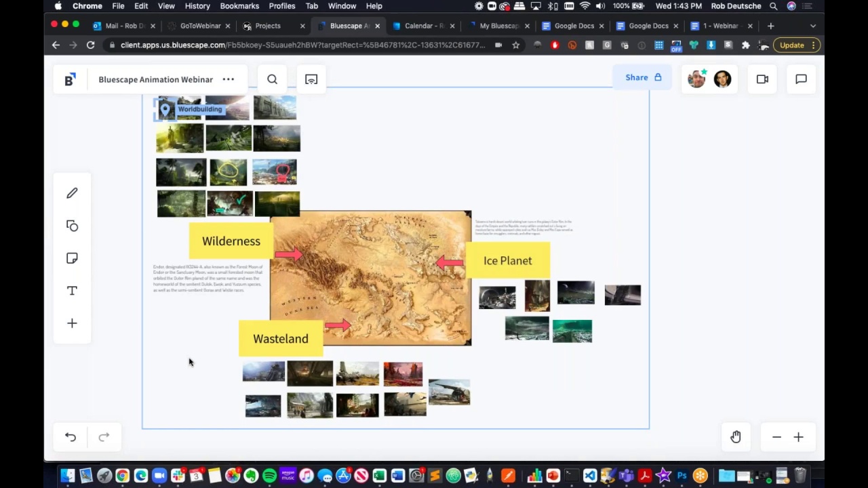The width and height of the screenshot is (868, 488).
Task: Go back in Chrome
Action: coord(56,45)
